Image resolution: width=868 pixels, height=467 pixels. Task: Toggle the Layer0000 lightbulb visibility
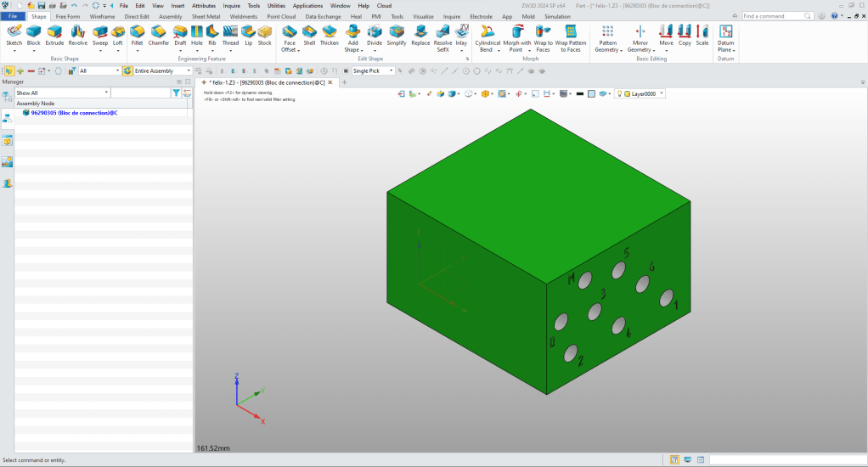click(x=619, y=93)
